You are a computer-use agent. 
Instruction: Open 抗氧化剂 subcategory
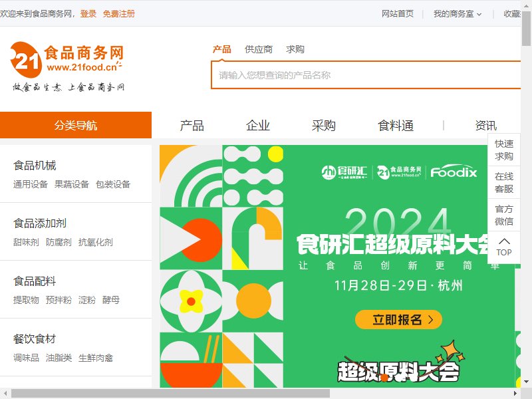95,242
